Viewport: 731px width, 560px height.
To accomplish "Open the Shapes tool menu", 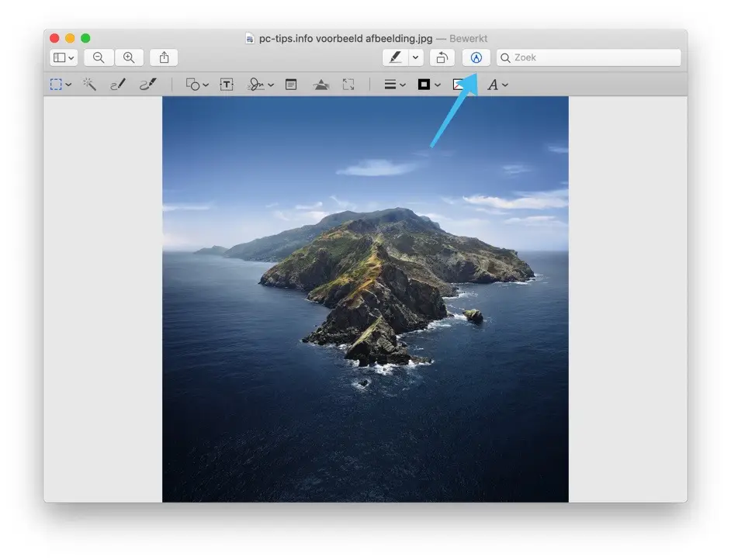I will (197, 85).
